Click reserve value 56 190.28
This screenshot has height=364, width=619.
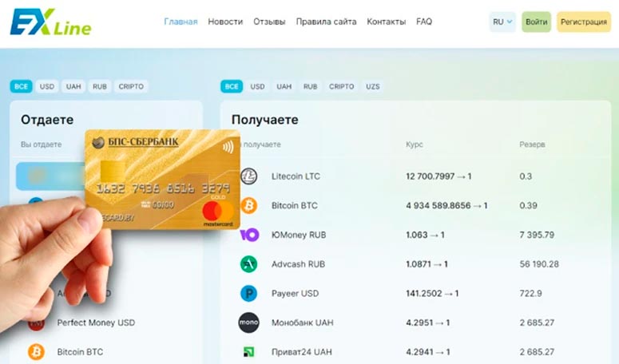click(539, 264)
